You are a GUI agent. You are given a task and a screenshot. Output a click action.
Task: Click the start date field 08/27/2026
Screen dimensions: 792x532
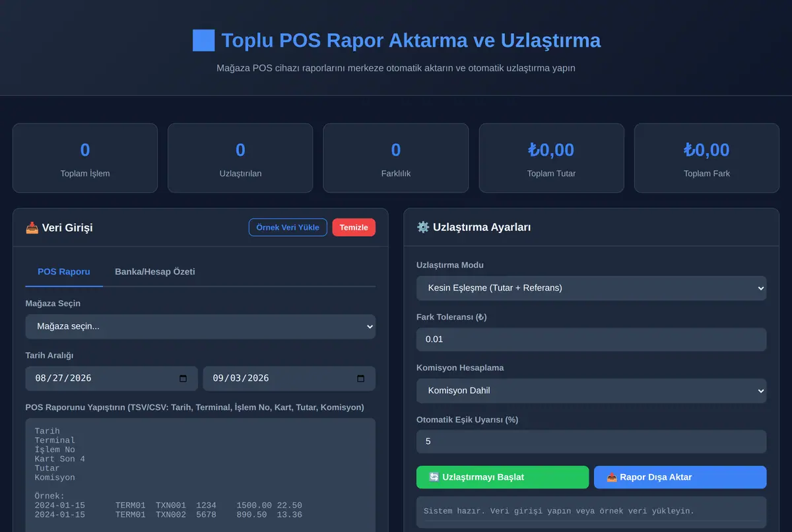[x=112, y=378]
